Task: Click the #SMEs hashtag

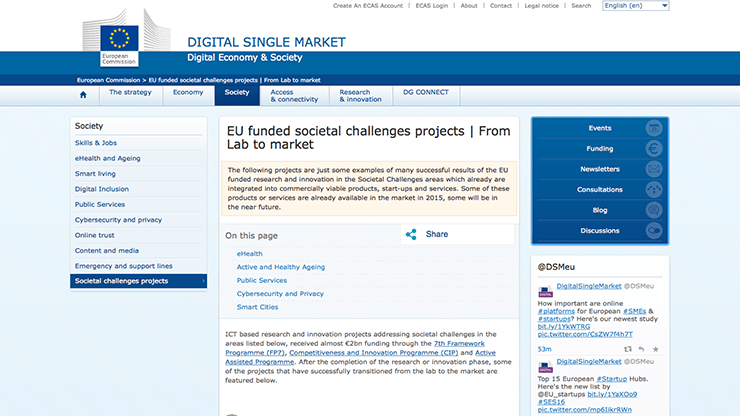Action: click(x=634, y=311)
